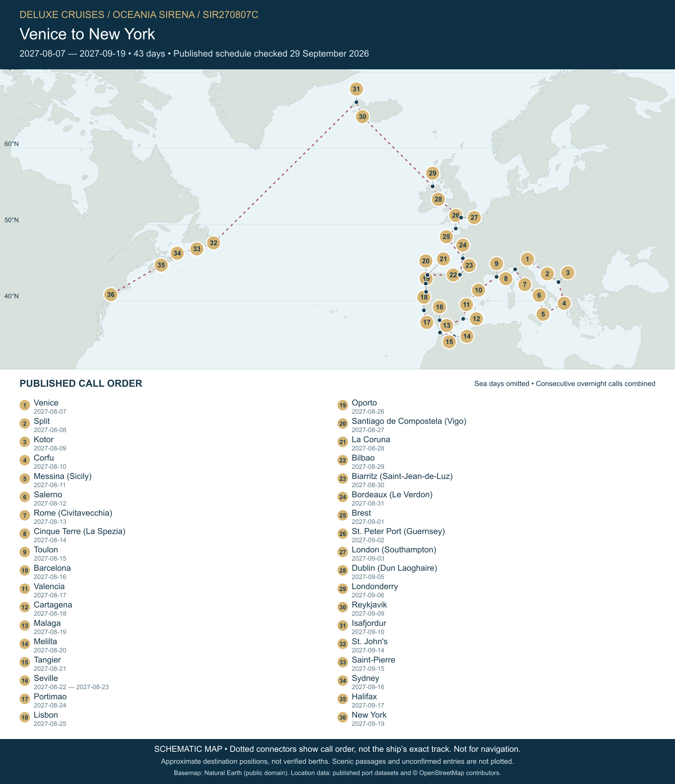675x784 pixels.
Task: Select map marker 3 on the map
Action: (x=567, y=272)
